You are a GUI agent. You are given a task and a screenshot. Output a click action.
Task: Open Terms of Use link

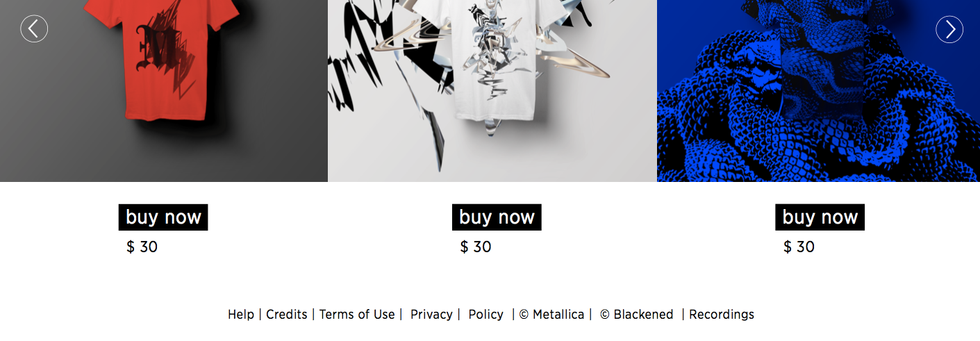(x=357, y=315)
